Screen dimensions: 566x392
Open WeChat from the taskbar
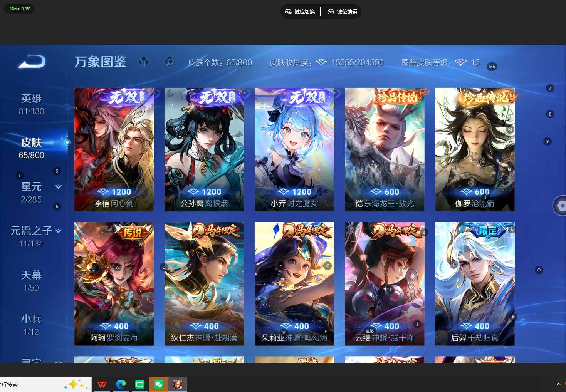click(x=159, y=384)
